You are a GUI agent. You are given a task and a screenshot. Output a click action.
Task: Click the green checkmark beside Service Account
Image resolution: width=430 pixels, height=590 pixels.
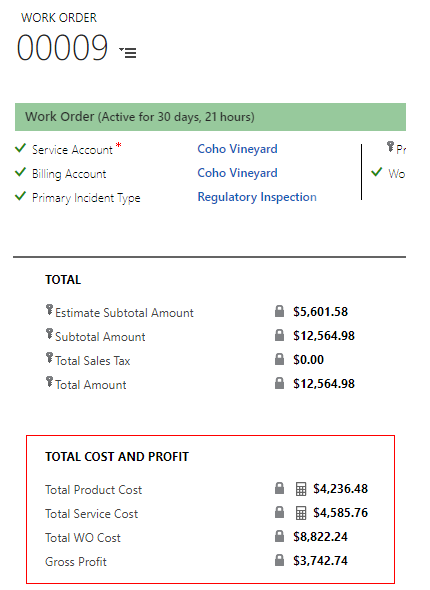(20, 148)
